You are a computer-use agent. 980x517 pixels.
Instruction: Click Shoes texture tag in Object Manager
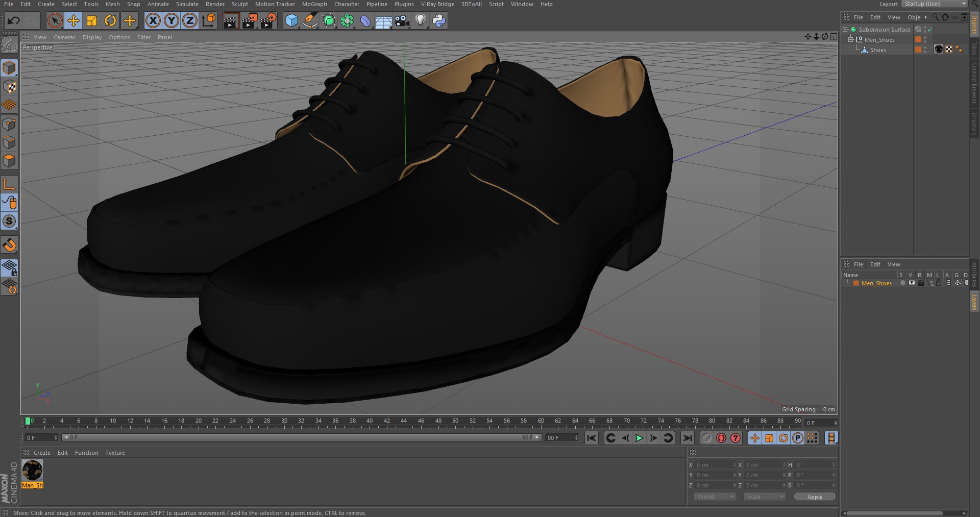[x=939, y=49]
